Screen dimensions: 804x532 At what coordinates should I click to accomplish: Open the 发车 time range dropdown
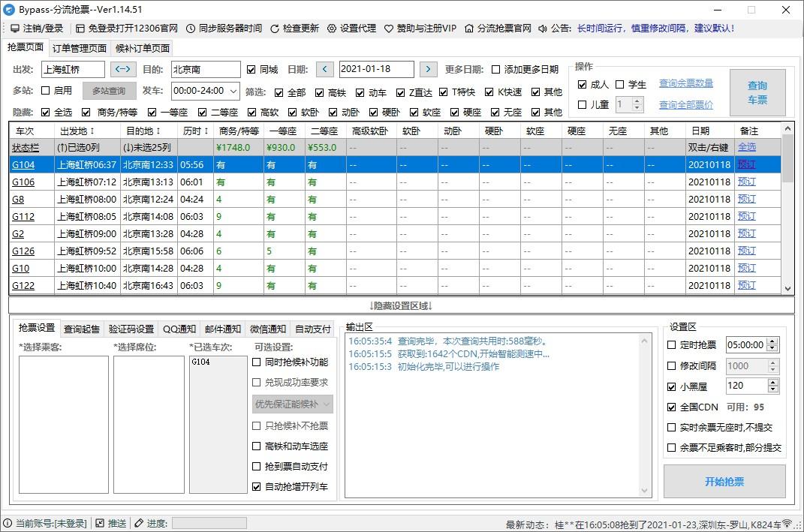(232, 92)
